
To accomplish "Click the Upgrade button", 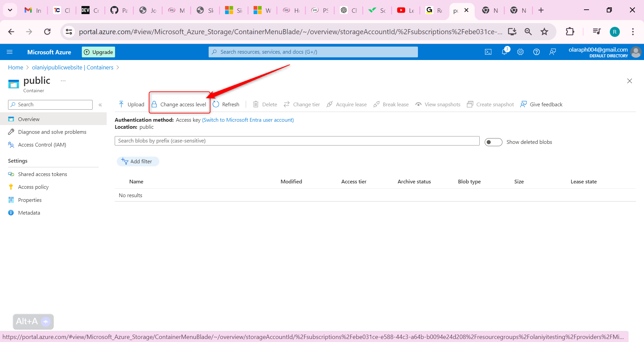I will 98,52.
